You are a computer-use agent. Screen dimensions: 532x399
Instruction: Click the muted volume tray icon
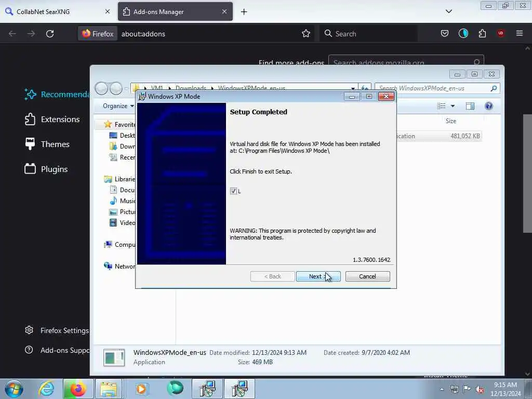pyautogui.click(x=480, y=390)
